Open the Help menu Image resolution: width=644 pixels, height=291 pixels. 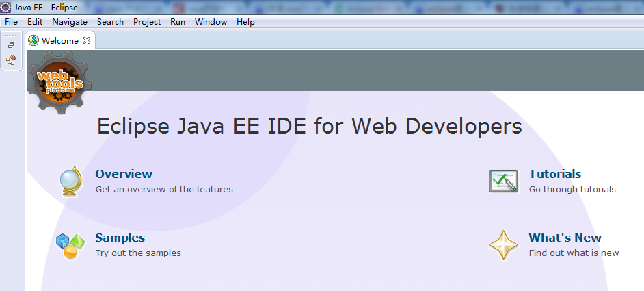(x=245, y=22)
